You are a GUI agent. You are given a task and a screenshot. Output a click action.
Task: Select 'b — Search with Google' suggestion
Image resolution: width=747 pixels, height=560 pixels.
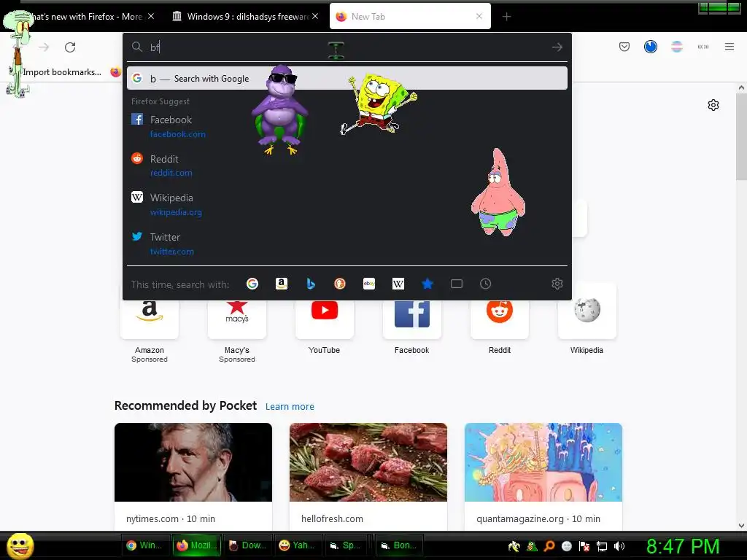[x=347, y=79]
